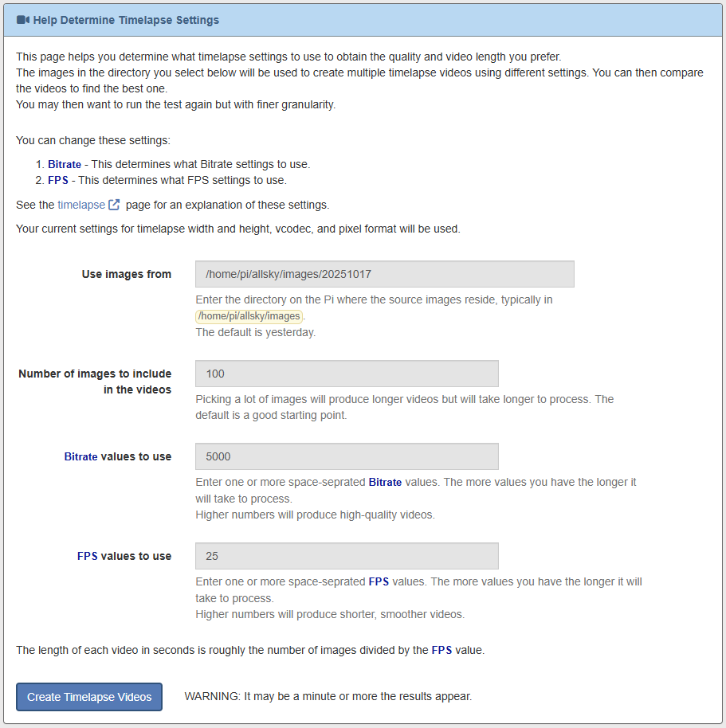
Task: Click Bitrate link in the numbered settings list
Action: click(65, 164)
